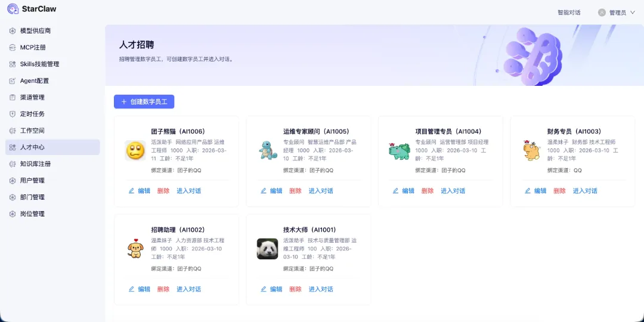Viewport: 644px width, 322px height.
Task: Click the 岗位管理 sidebar icon
Action: click(13, 213)
